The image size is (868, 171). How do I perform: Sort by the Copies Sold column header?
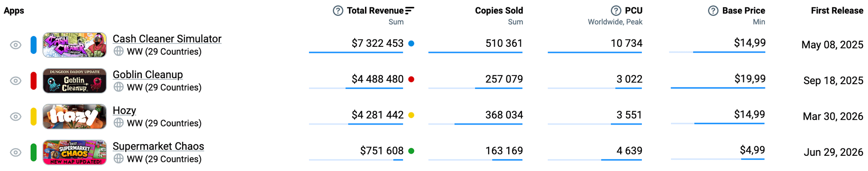[499, 11]
